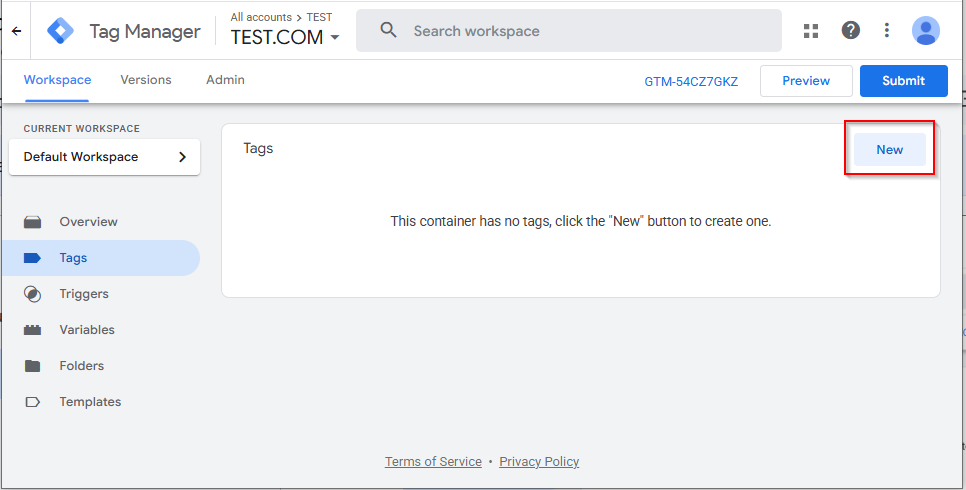This screenshot has height=490, width=966.
Task: Switch to the Versions tab
Action: 146,80
